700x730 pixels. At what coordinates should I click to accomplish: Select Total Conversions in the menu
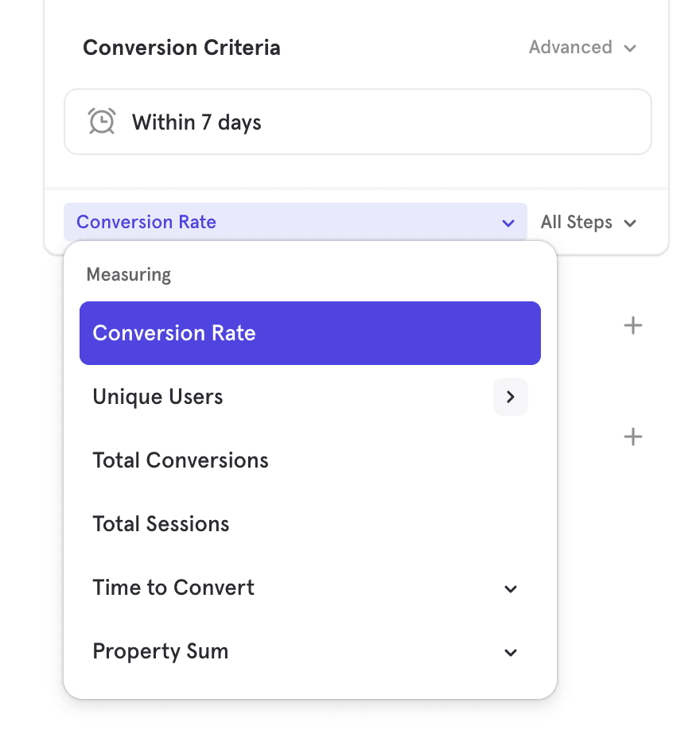(x=181, y=460)
